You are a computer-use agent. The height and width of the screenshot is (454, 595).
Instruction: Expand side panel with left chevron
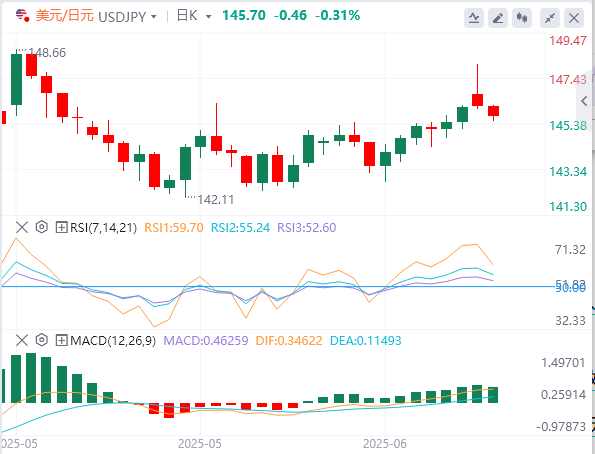click(585, 101)
